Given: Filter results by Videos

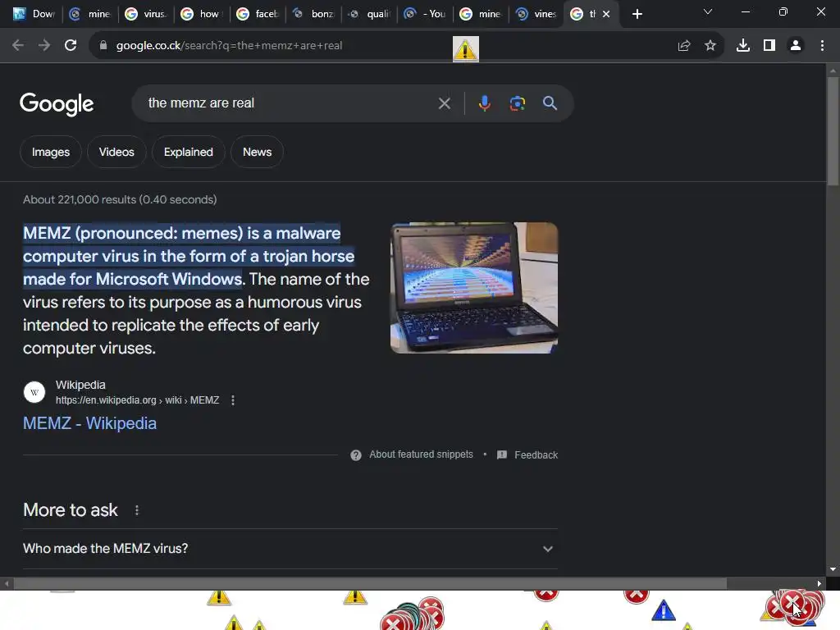Looking at the screenshot, I should (116, 152).
